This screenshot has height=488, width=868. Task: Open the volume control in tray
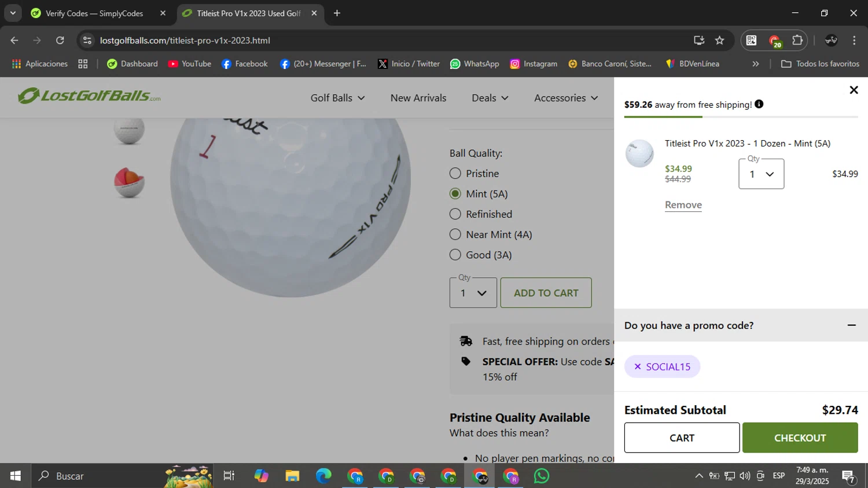point(745,476)
